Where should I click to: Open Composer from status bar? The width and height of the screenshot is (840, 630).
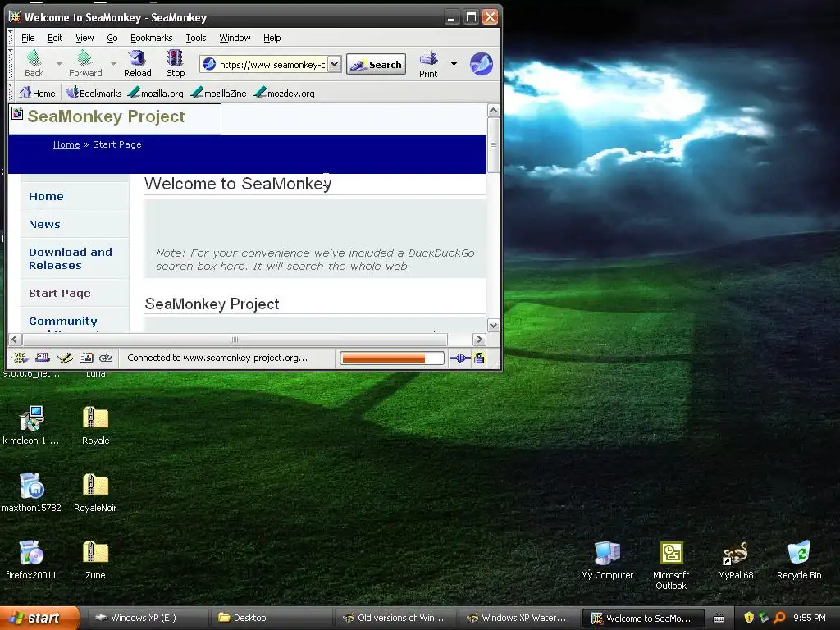click(x=65, y=358)
